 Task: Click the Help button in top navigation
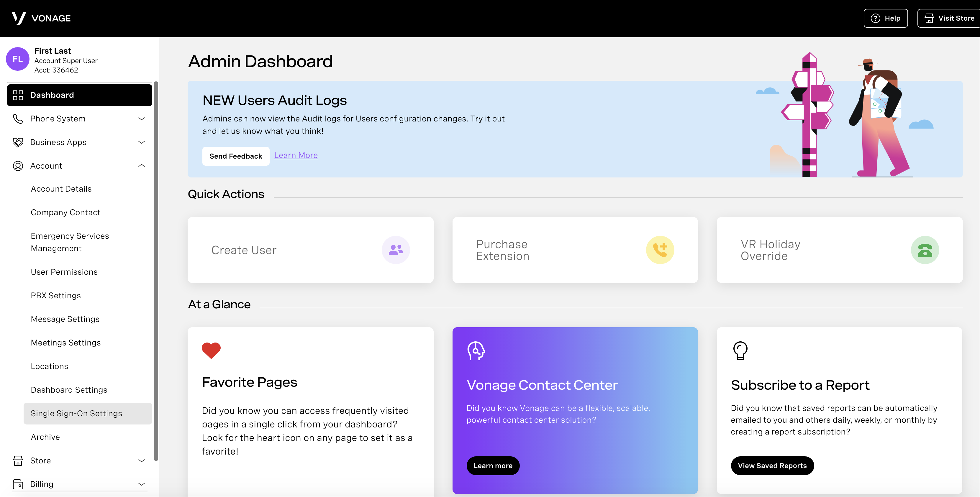886,17
